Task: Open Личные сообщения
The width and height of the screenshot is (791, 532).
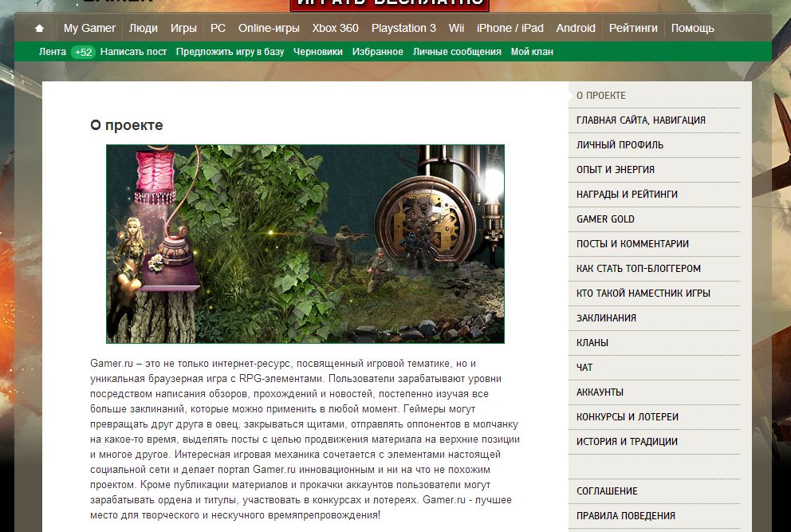Action: (x=457, y=52)
